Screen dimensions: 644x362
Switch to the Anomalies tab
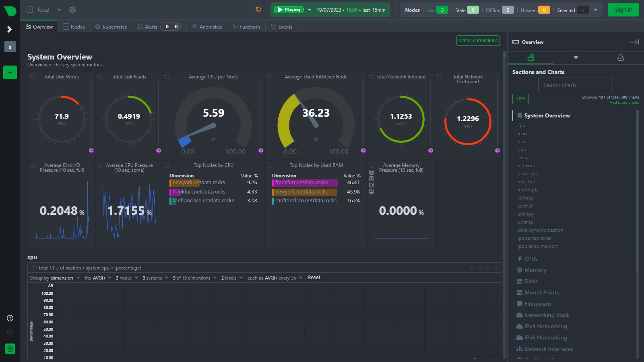(207, 27)
